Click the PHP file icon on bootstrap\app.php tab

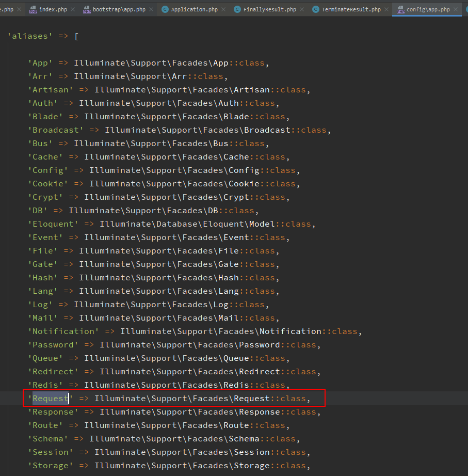pyautogui.click(x=87, y=9)
